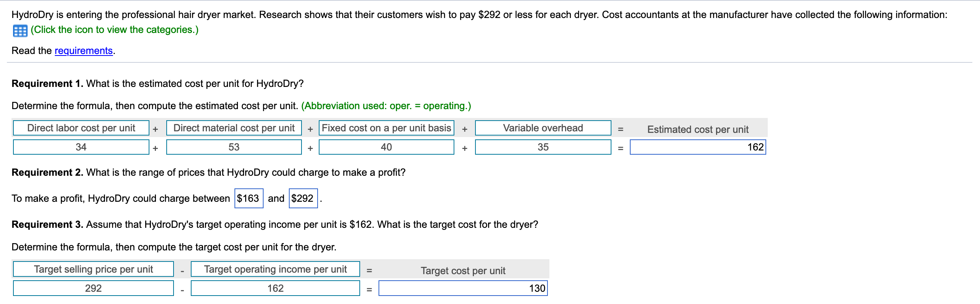
Task: Click the 'Requirement 3.' heading
Action: click(x=48, y=224)
